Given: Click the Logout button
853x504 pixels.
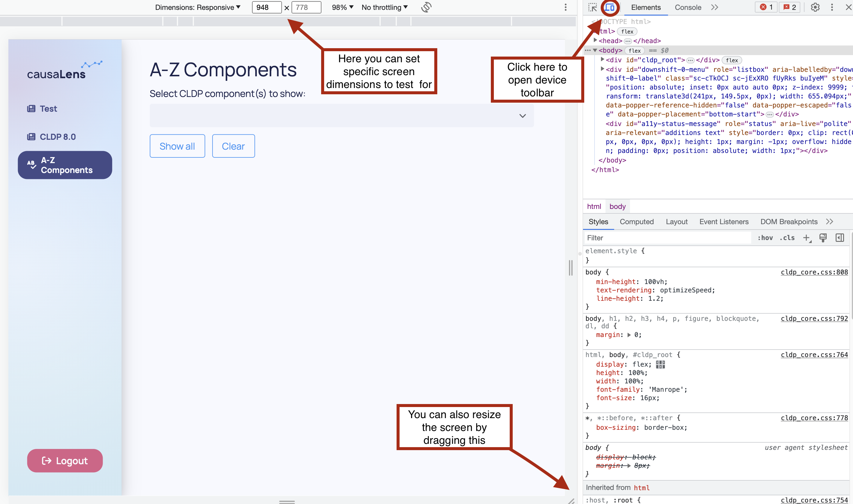Looking at the screenshot, I should point(65,461).
